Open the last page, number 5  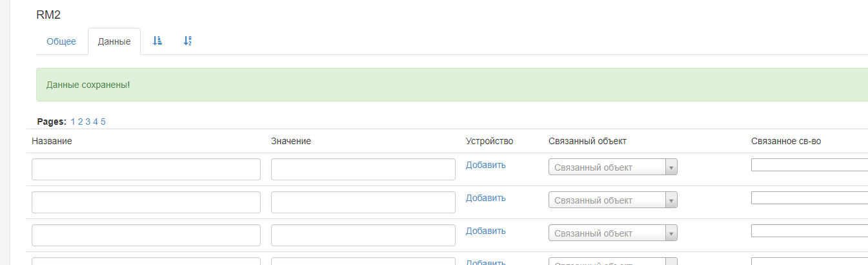103,122
